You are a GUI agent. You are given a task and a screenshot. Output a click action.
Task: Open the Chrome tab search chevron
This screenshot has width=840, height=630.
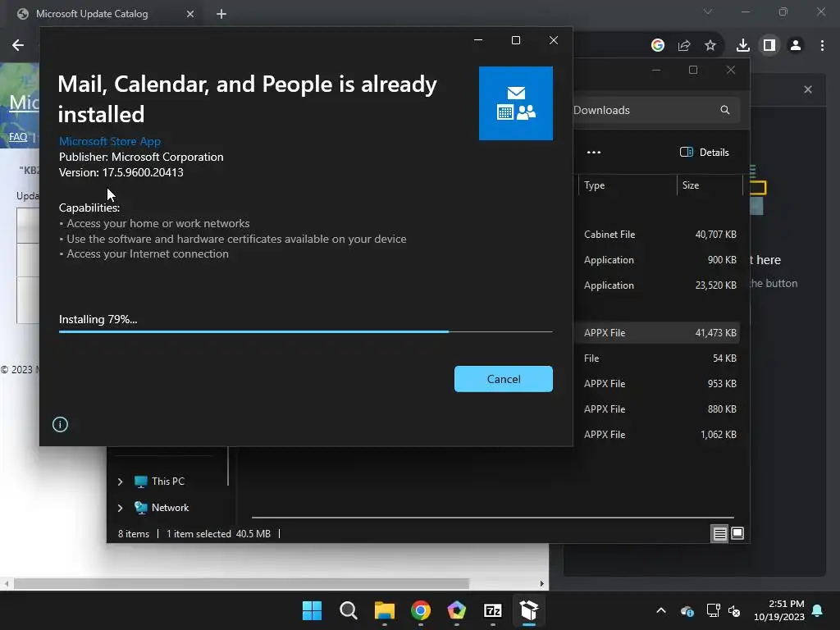coord(708,11)
